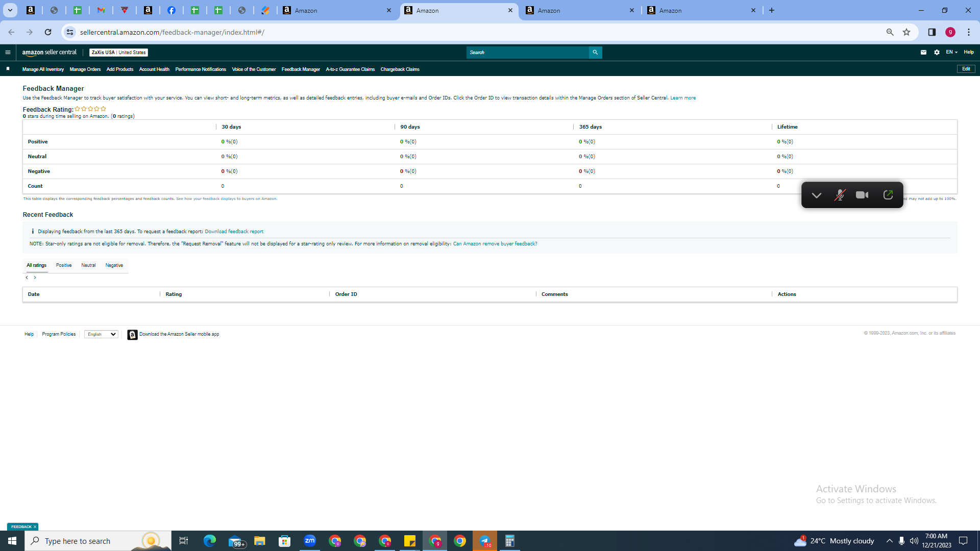The width and height of the screenshot is (980, 551).
Task: Click the search magnifier button in Seller Central
Action: [x=595, y=52]
